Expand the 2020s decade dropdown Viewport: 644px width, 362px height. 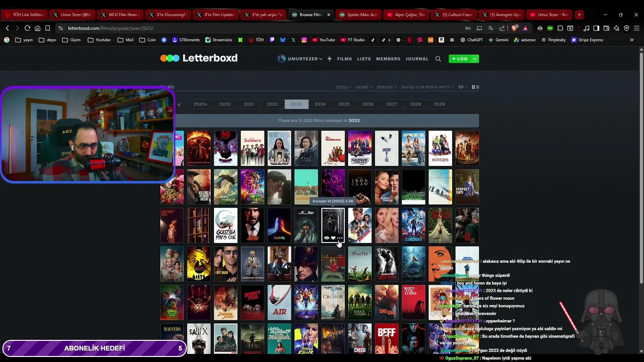coord(344,87)
